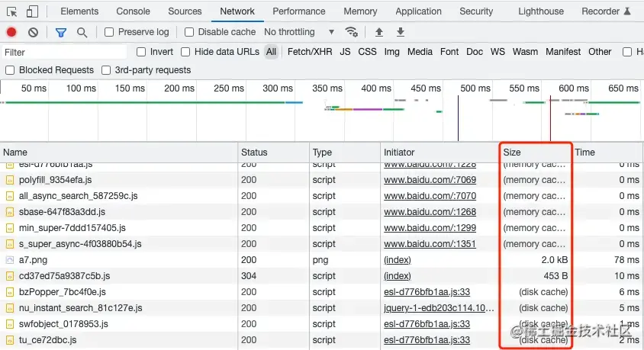Open network conditions wifi-gear icon
644x350 pixels.
pyautogui.click(x=351, y=31)
